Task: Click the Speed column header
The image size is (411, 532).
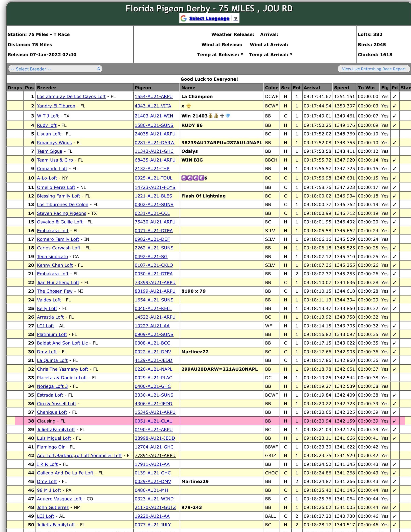Action: click(x=341, y=88)
